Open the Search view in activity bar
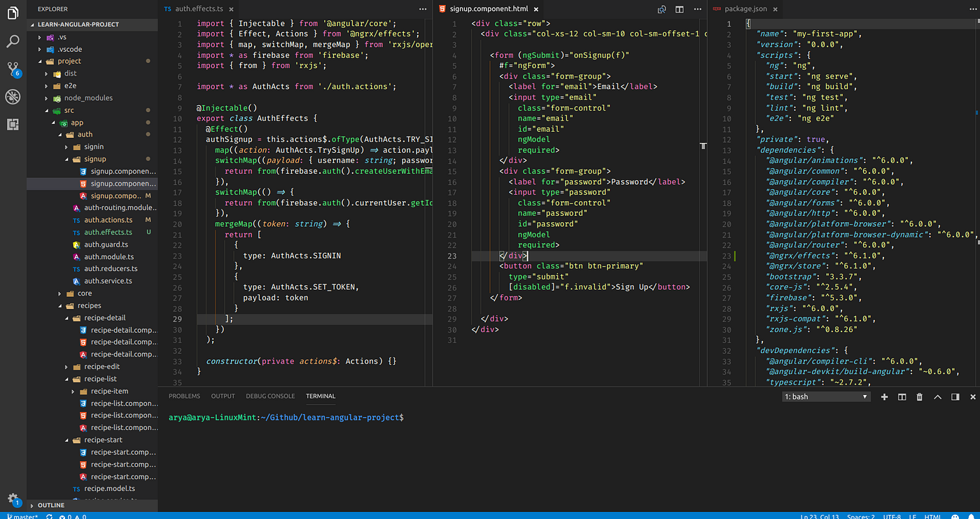Viewport: 980px width, 519px height. click(13, 41)
